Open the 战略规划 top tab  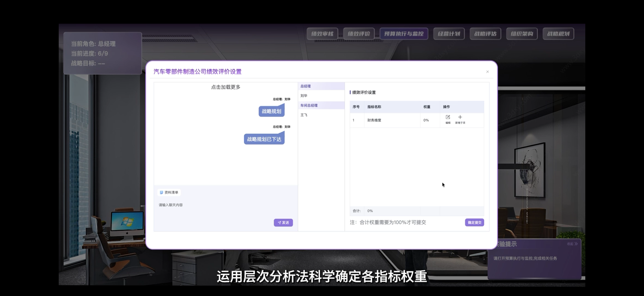558,34
